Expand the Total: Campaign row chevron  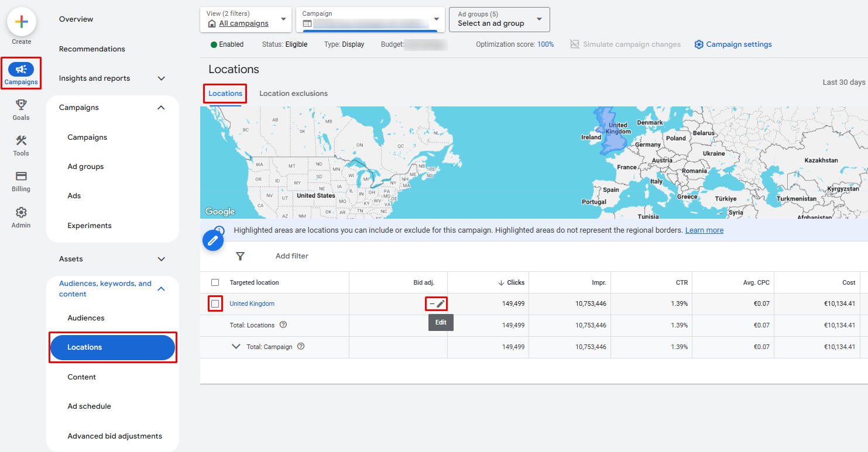[x=236, y=347]
